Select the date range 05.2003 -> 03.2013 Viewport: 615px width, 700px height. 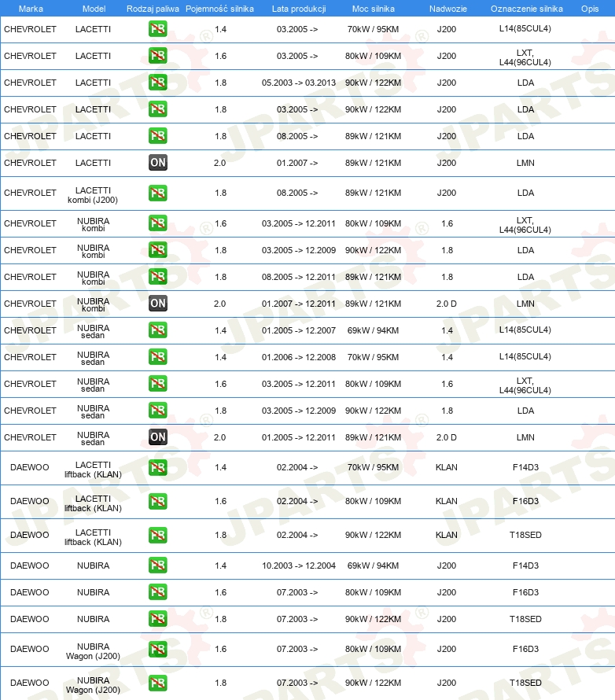coord(299,83)
